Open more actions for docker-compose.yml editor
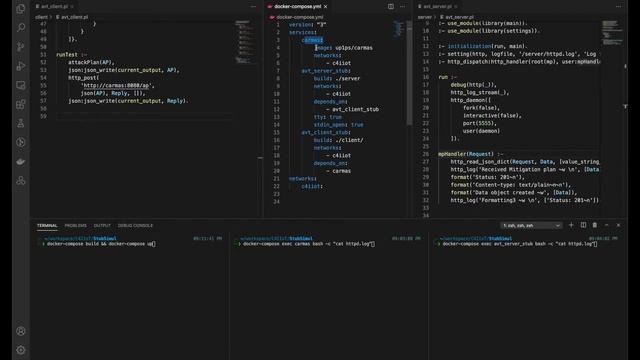The height and width of the screenshot is (360, 640). [402, 7]
